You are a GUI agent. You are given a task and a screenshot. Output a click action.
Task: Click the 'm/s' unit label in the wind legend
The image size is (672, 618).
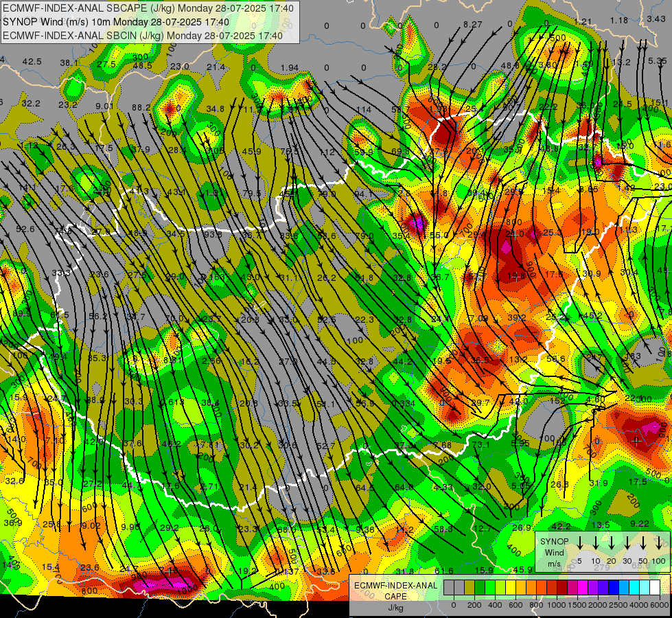pyautogui.click(x=554, y=564)
